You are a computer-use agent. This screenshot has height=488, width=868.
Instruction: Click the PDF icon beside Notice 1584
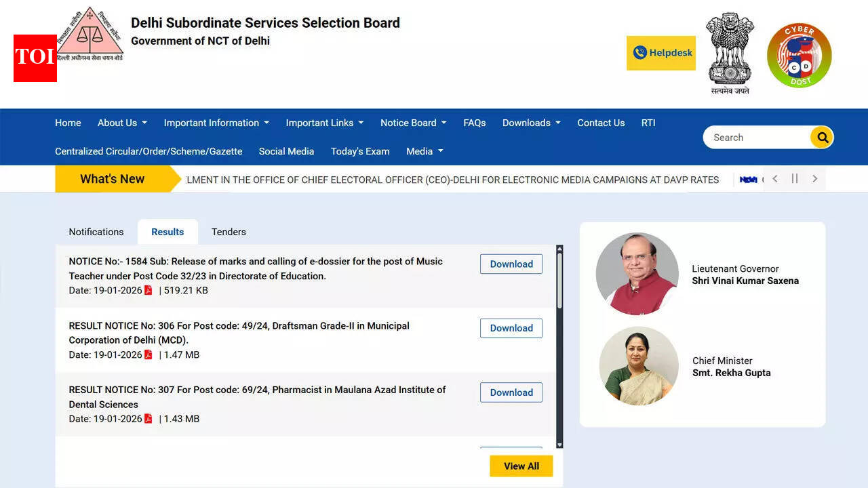coord(149,290)
